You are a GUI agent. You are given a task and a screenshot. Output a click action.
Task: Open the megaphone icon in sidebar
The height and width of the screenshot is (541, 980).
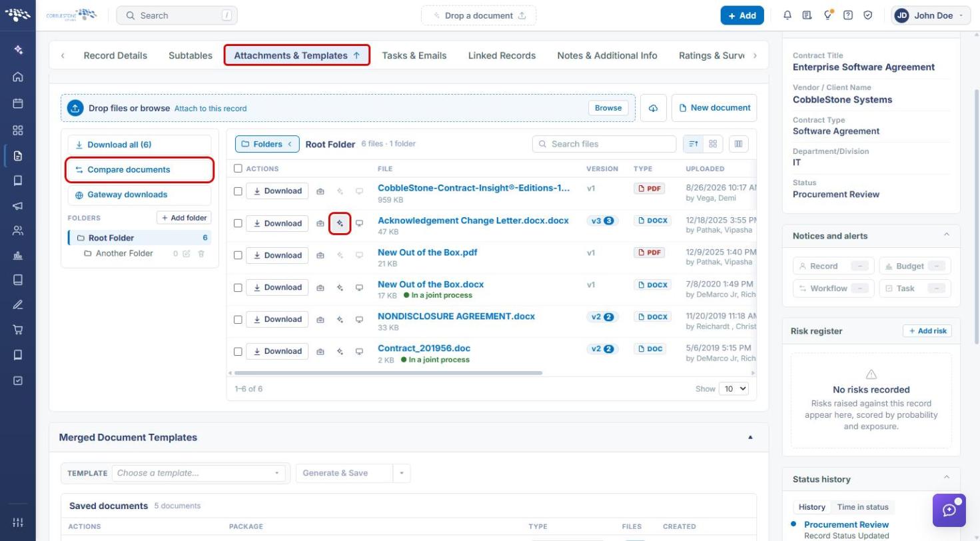tap(18, 206)
